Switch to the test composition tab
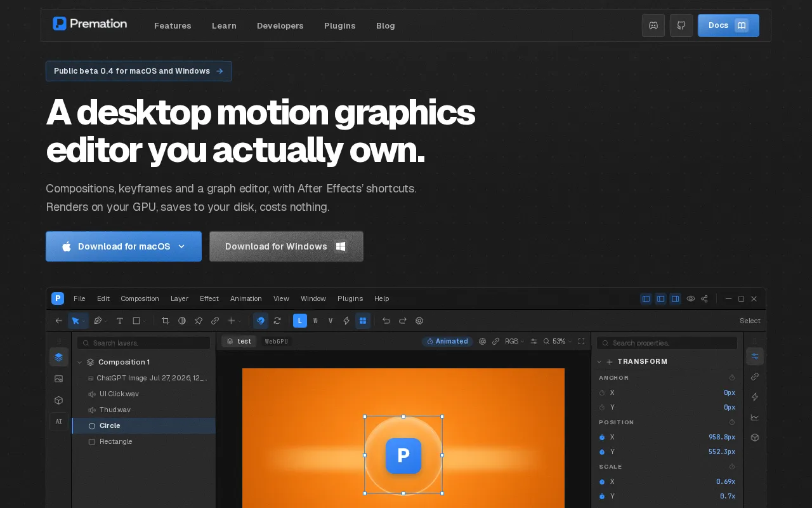Image resolution: width=812 pixels, height=508 pixels. click(x=239, y=341)
